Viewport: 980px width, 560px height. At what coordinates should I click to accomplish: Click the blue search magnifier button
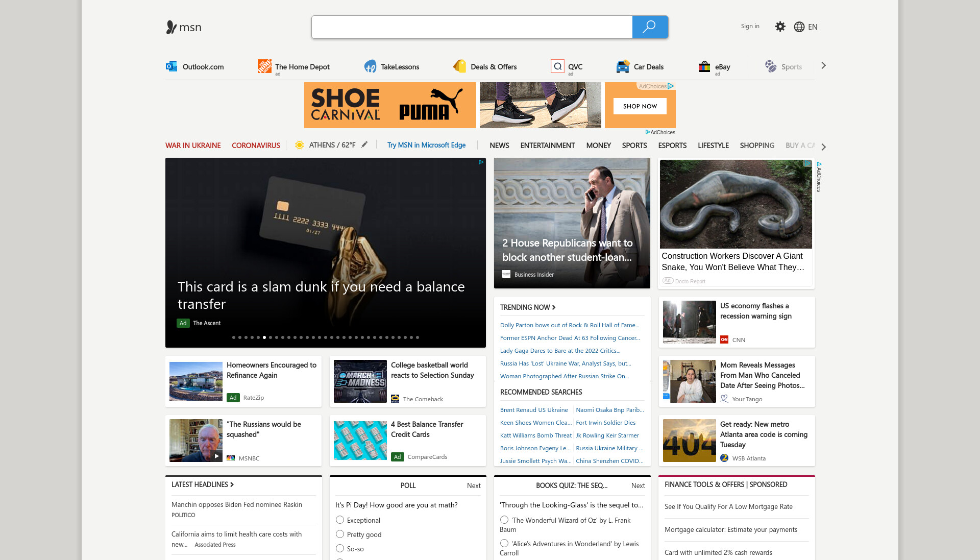[x=650, y=27]
